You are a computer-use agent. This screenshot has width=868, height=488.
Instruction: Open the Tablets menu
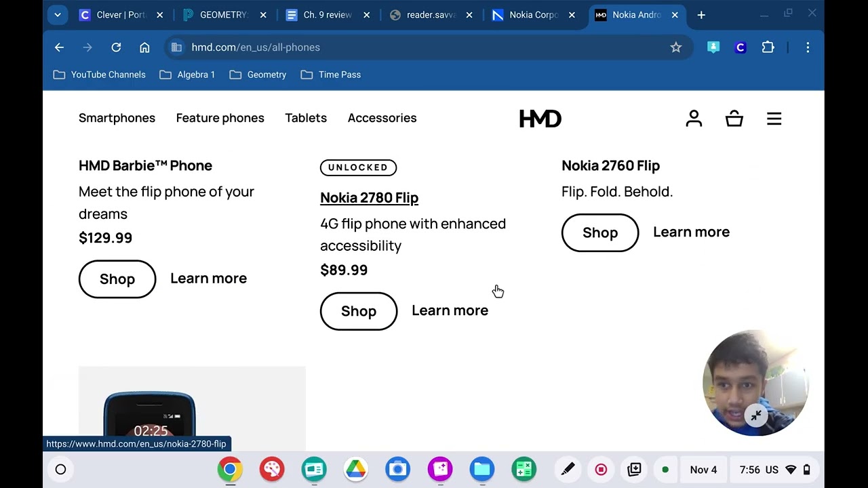pyautogui.click(x=306, y=118)
